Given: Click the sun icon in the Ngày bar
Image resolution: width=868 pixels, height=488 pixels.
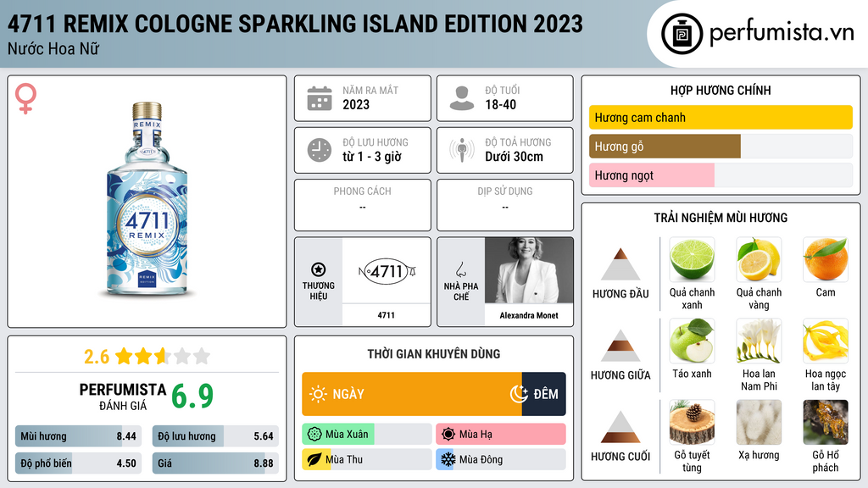Looking at the screenshot, I should click(318, 394).
